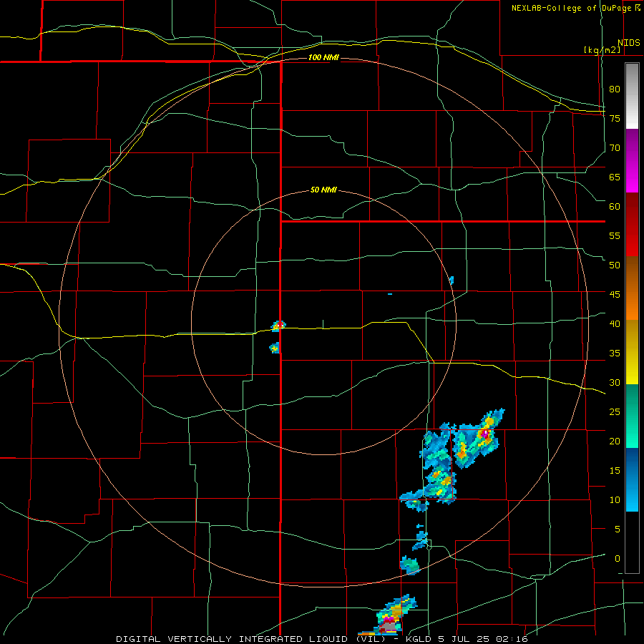The width and height of the screenshot is (644, 644).
Task: Click the 50 value on the scale
Action: [x=615, y=265]
